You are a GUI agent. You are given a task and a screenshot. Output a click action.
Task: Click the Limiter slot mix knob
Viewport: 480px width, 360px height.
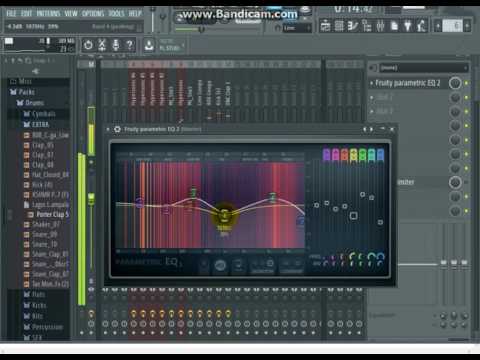click(x=455, y=182)
